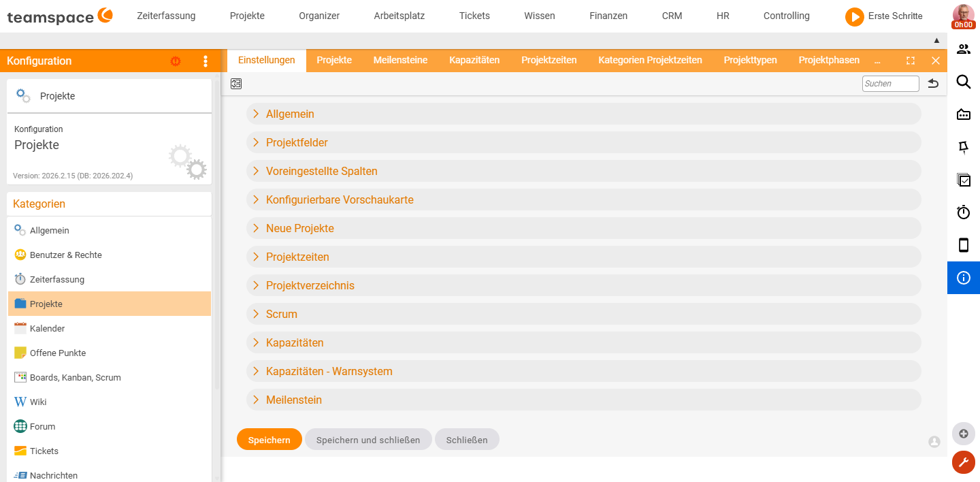
Task: Open the search magnifier in right sidebar
Action: (x=964, y=82)
